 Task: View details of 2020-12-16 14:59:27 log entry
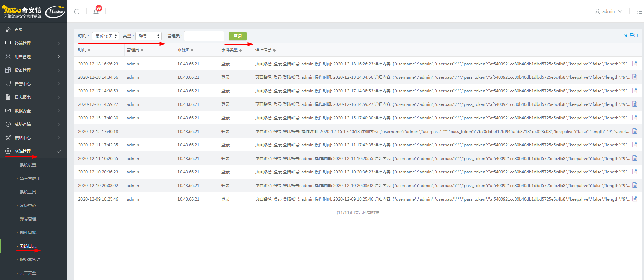click(x=635, y=104)
